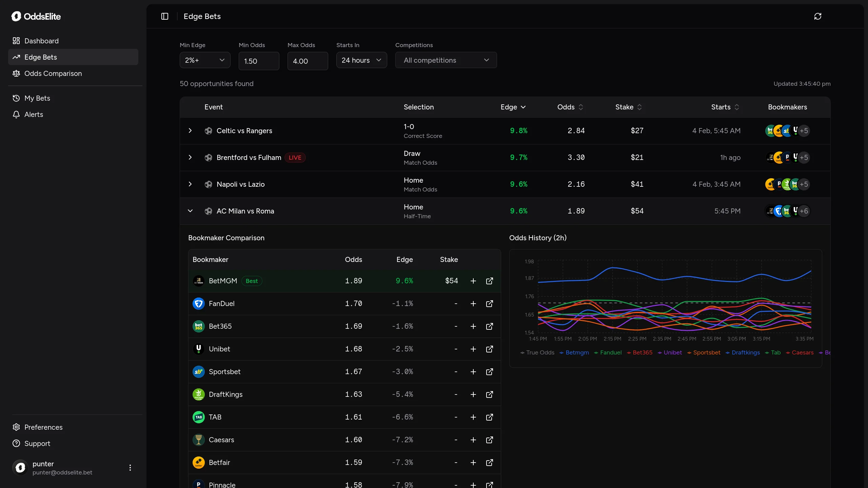Screen dimensions: 868x488
Task: Open user menu three-dots icon
Action: point(130,468)
